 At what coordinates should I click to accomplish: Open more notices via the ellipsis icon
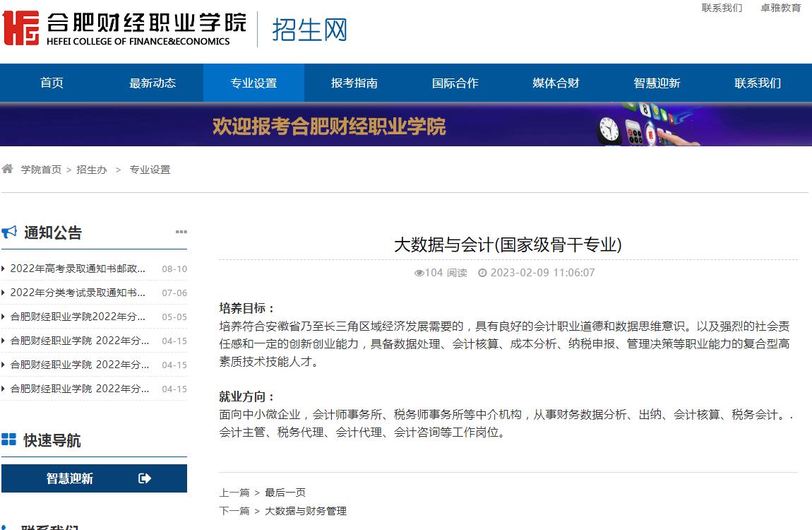click(181, 232)
